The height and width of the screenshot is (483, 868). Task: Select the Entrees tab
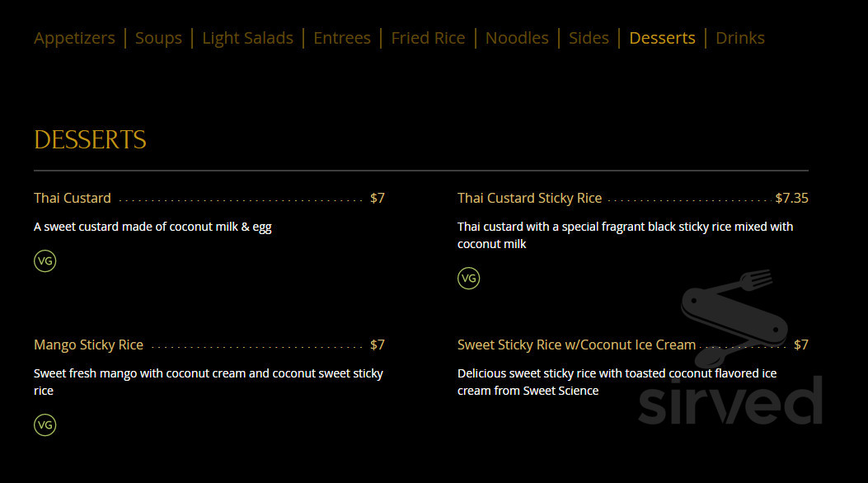tap(342, 38)
